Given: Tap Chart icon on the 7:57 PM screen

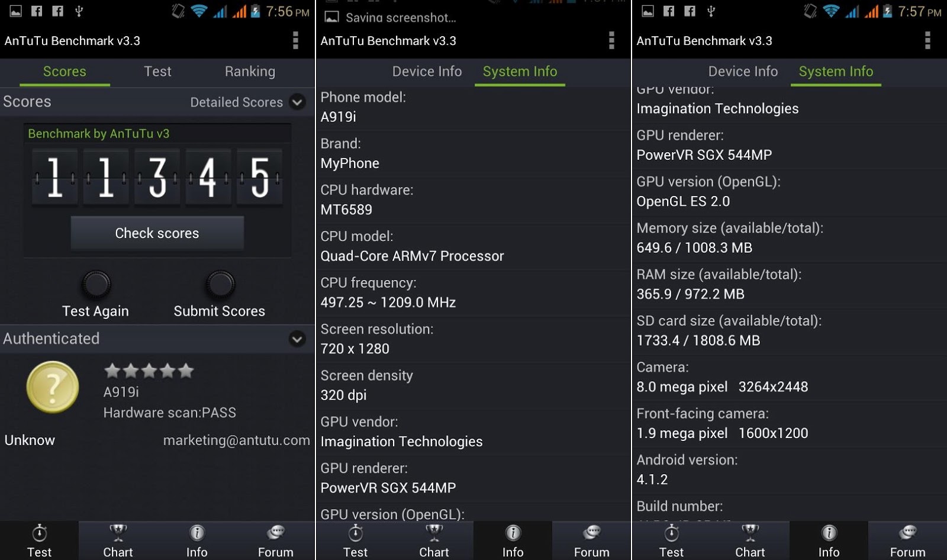Looking at the screenshot, I should coord(750,533).
